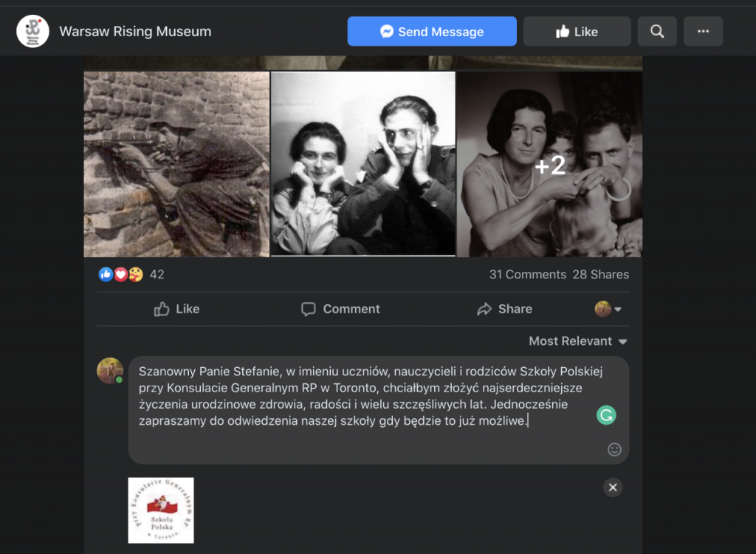Open the commenter avatar chevron near Share

617,309
